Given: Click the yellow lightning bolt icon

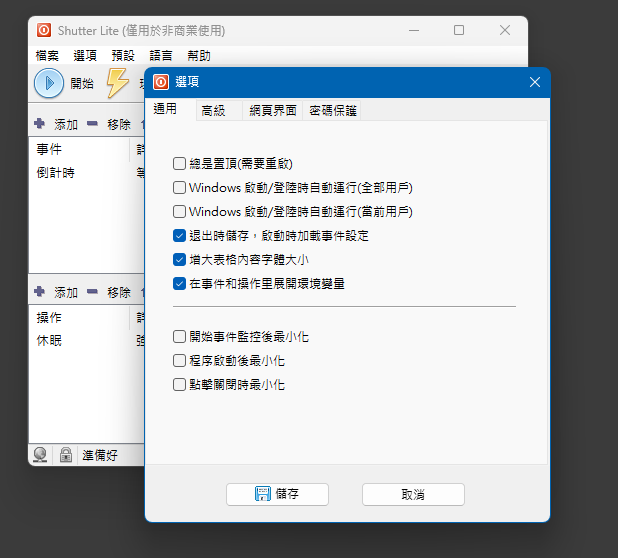Looking at the screenshot, I should [118, 83].
